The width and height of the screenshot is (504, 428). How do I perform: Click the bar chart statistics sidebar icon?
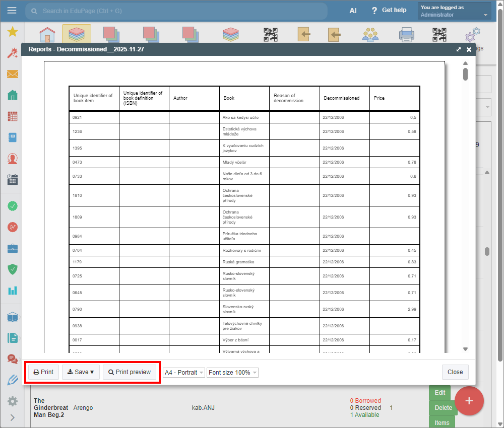tap(13, 291)
